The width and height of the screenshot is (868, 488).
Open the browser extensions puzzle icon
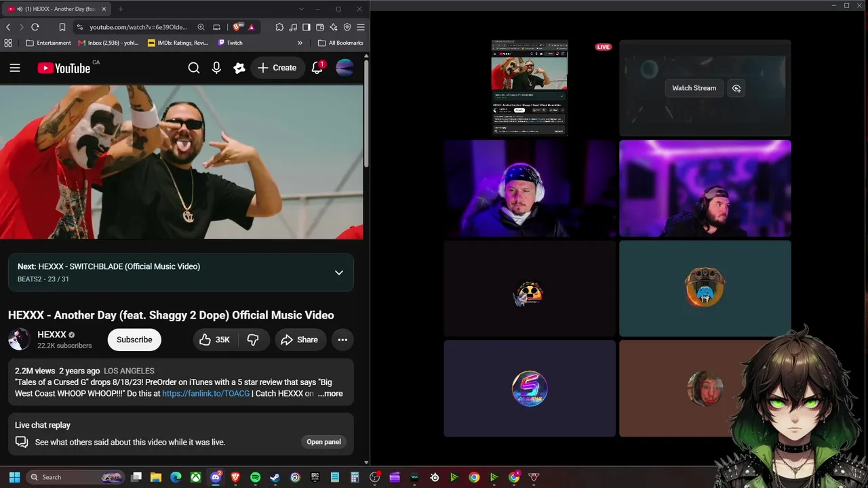(x=279, y=27)
